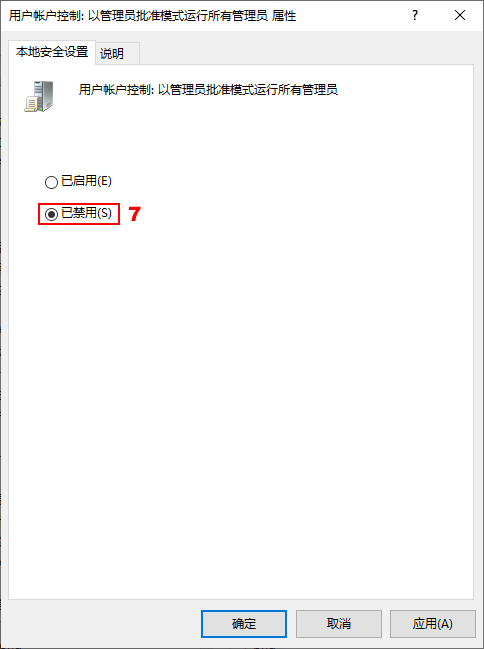Screen dimensions: 484x649
Task: Click the 用户帐户控制 policy heading text
Action: pyautogui.click(x=208, y=89)
